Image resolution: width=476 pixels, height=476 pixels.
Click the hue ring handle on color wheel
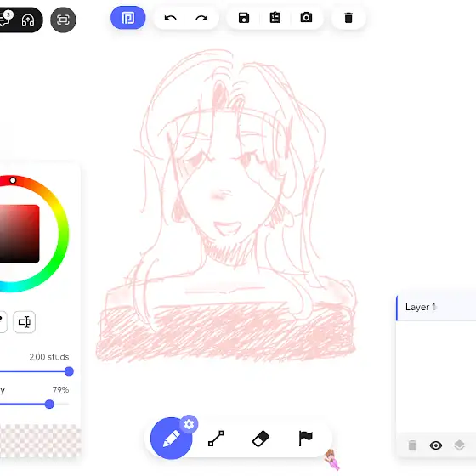13,180
